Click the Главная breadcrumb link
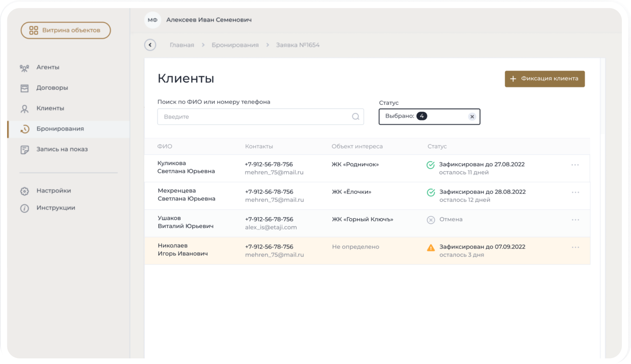631x364 pixels. [182, 45]
